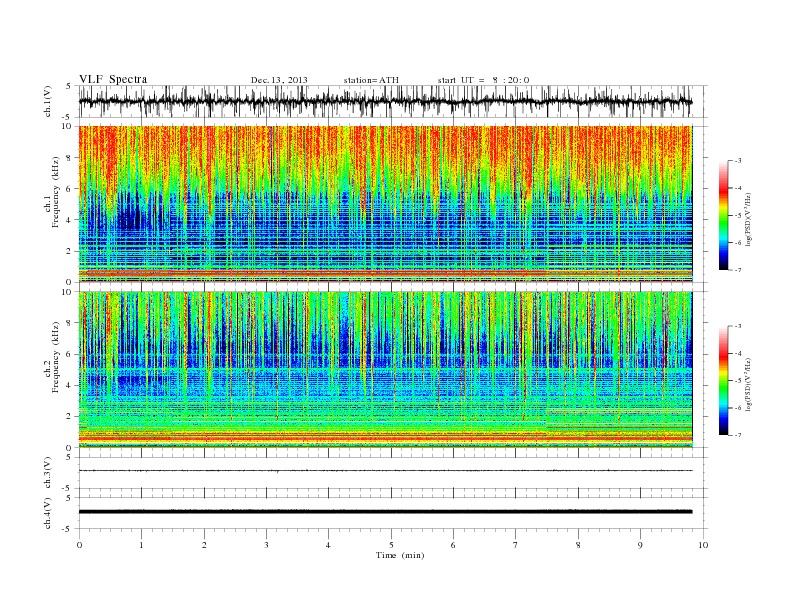The width and height of the screenshot is (792, 612).
Task: Click inside the ch.2 spectrogram panel
Action: pyautogui.click(x=385, y=369)
